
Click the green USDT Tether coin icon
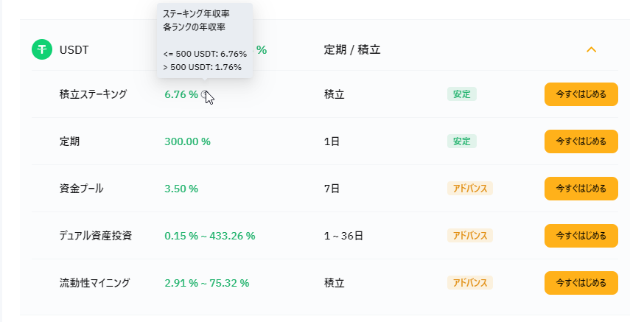(42, 49)
